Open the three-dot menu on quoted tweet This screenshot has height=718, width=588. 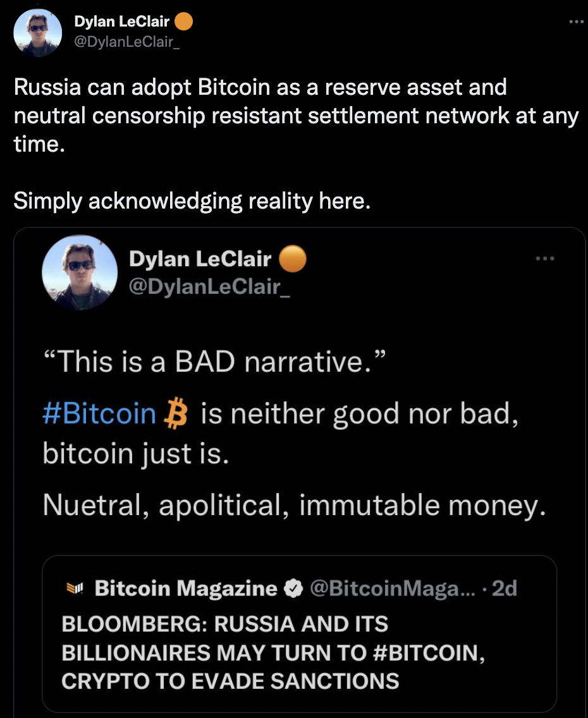544,258
